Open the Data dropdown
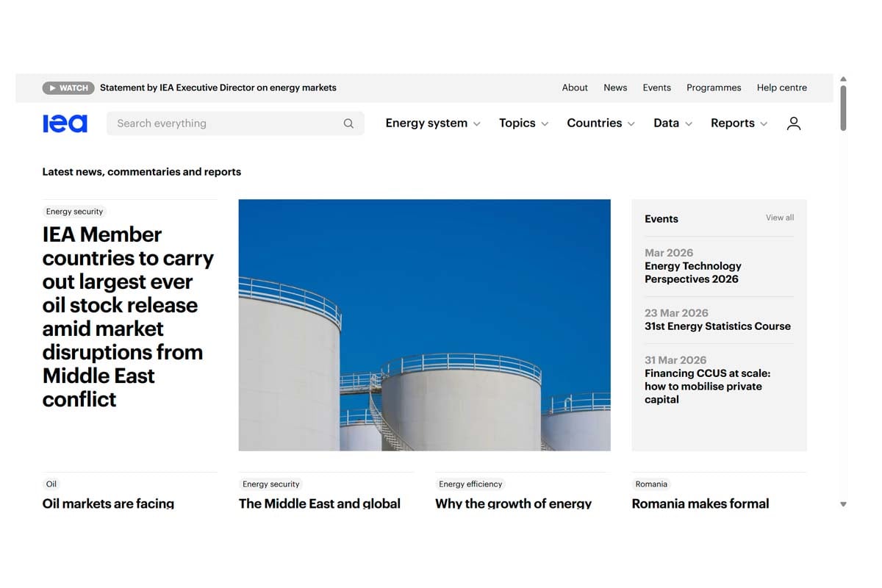 tap(673, 123)
